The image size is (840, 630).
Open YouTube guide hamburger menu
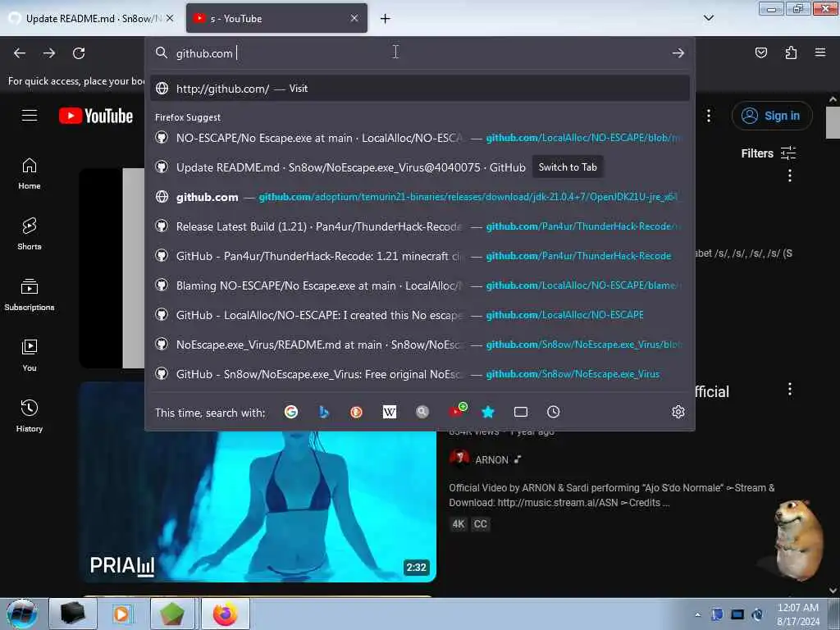point(30,115)
